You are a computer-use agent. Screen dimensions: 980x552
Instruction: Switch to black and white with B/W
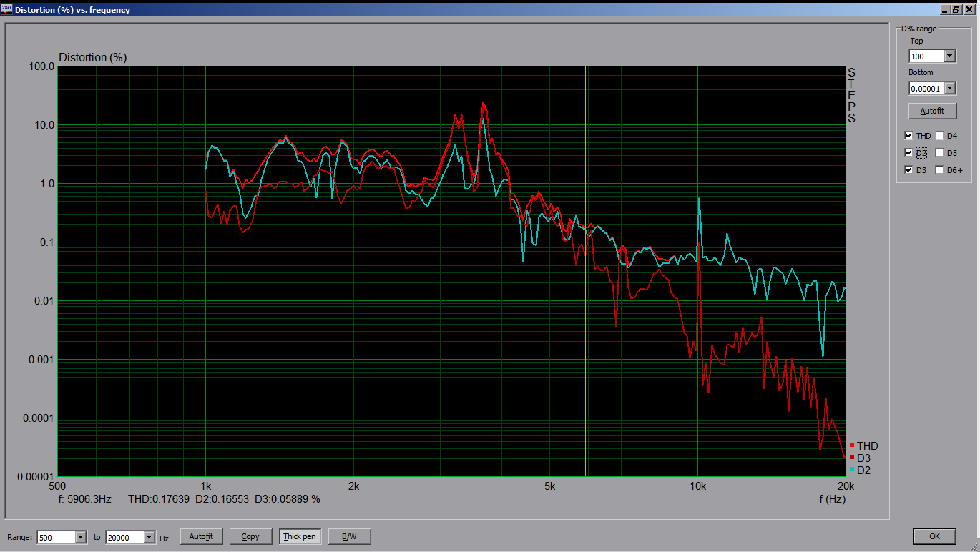coord(349,536)
